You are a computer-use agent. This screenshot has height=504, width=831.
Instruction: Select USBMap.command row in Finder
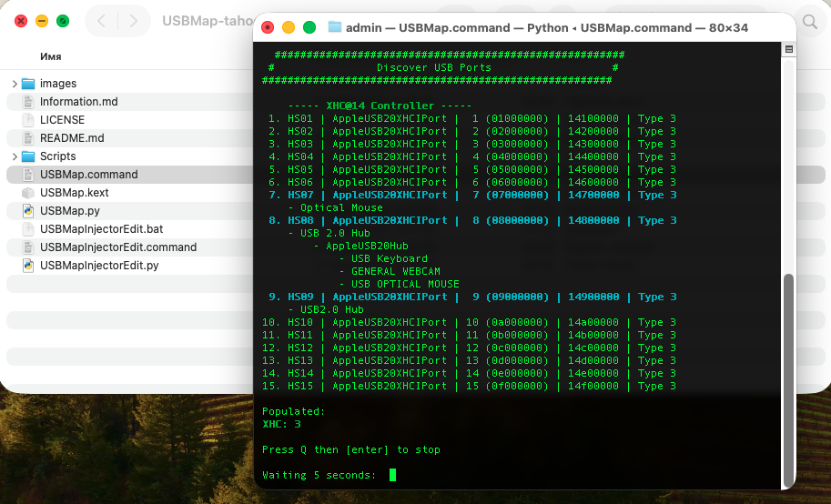(x=130, y=175)
